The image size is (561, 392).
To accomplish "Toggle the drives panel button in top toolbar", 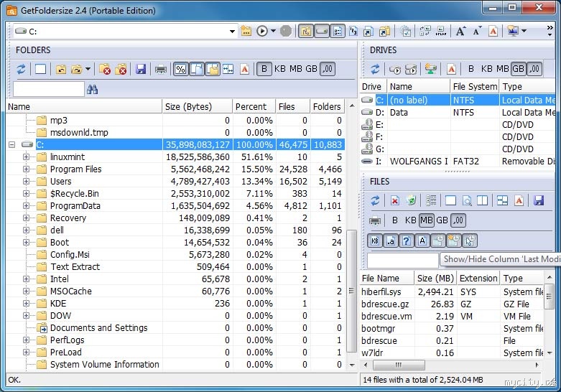I will tap(322, 31).
